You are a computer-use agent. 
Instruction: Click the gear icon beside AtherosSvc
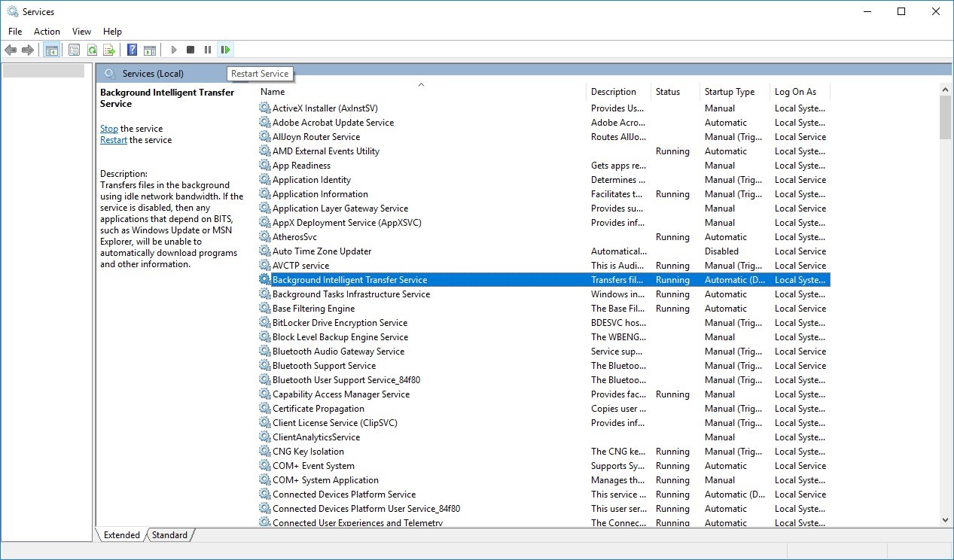pyautogui.click(x=264, y=236)
